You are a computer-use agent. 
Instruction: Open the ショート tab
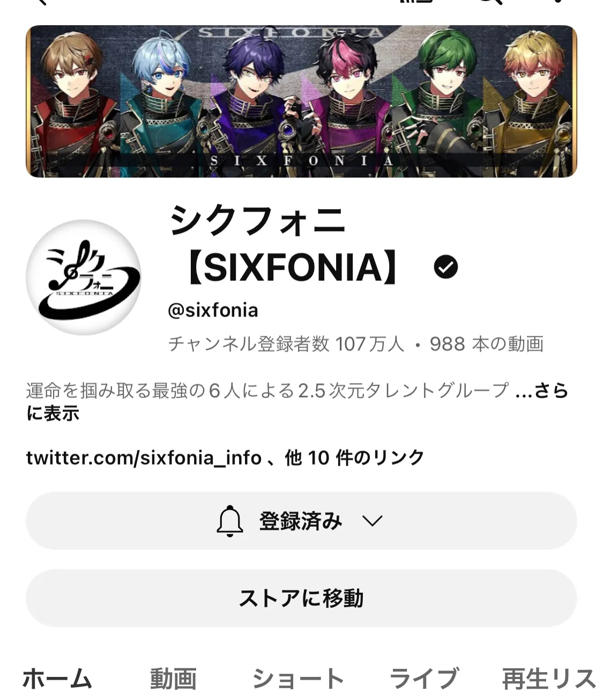coord(297,679)
